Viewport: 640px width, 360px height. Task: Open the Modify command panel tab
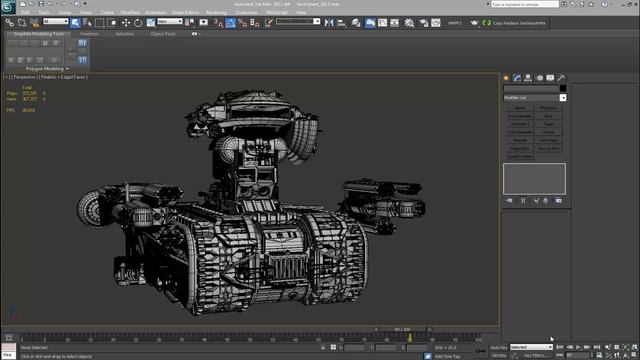click(517, 78)
